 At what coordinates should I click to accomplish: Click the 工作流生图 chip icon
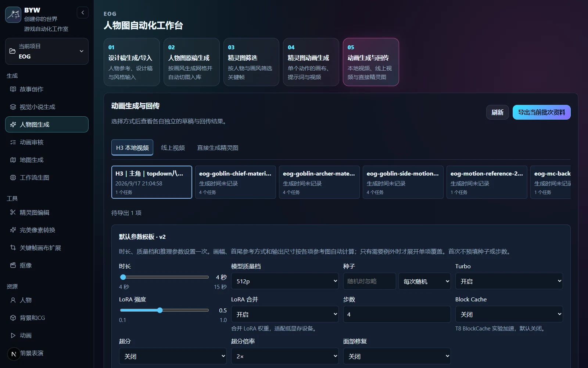tap(13, 177)
